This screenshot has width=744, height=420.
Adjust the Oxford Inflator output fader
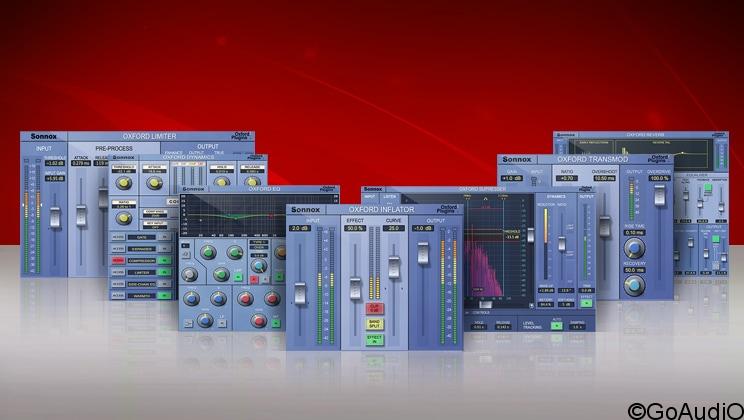point(423,252)
